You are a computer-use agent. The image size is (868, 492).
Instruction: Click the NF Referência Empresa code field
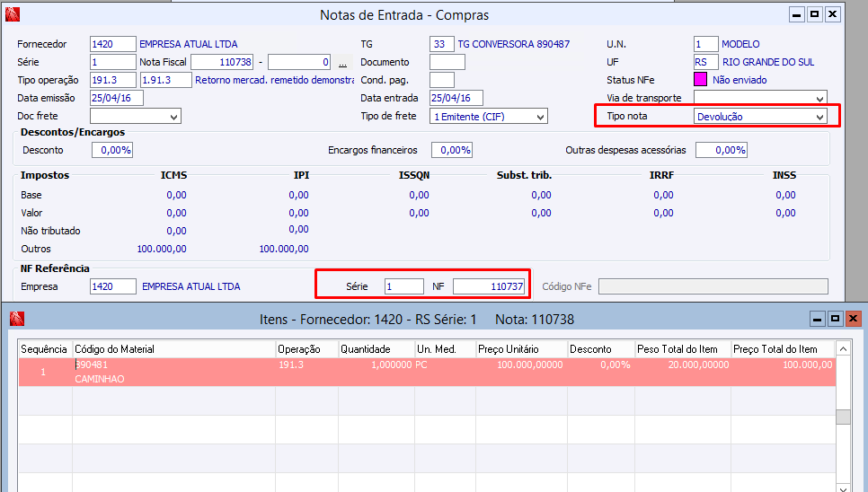[113, 286]
